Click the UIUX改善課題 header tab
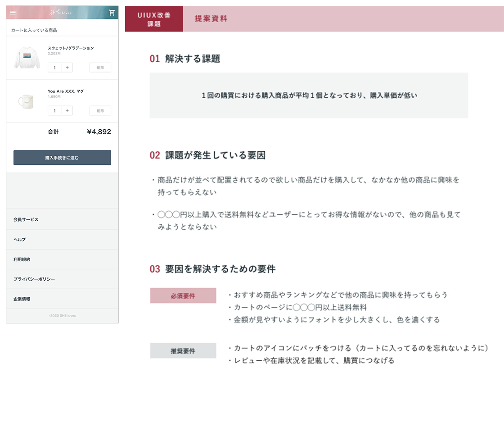 coord(154,19)
